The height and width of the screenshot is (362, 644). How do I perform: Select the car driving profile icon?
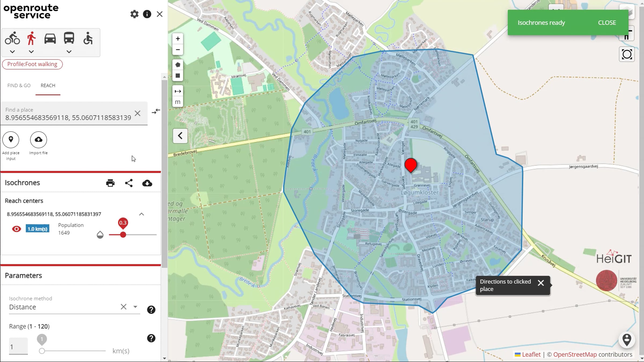tap(50, 38)
